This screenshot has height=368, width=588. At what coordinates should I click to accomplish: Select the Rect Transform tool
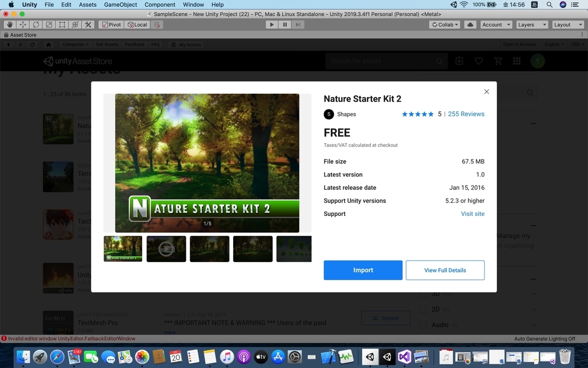tap(62, 25)
